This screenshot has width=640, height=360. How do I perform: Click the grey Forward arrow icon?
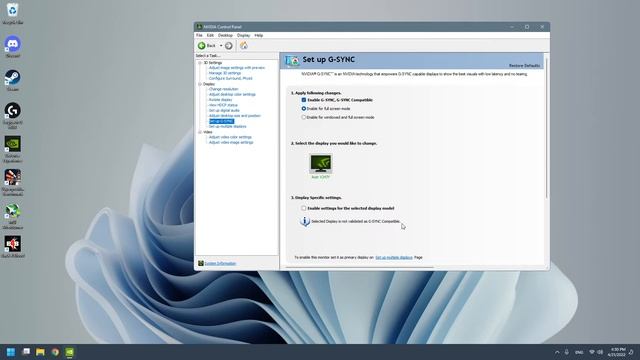(229, 46)
